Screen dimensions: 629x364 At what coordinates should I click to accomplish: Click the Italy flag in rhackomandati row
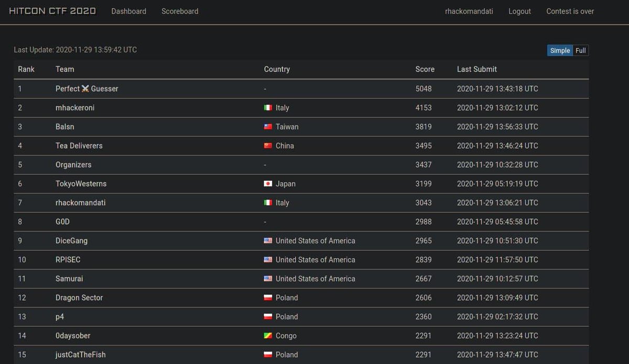(268, 203)
